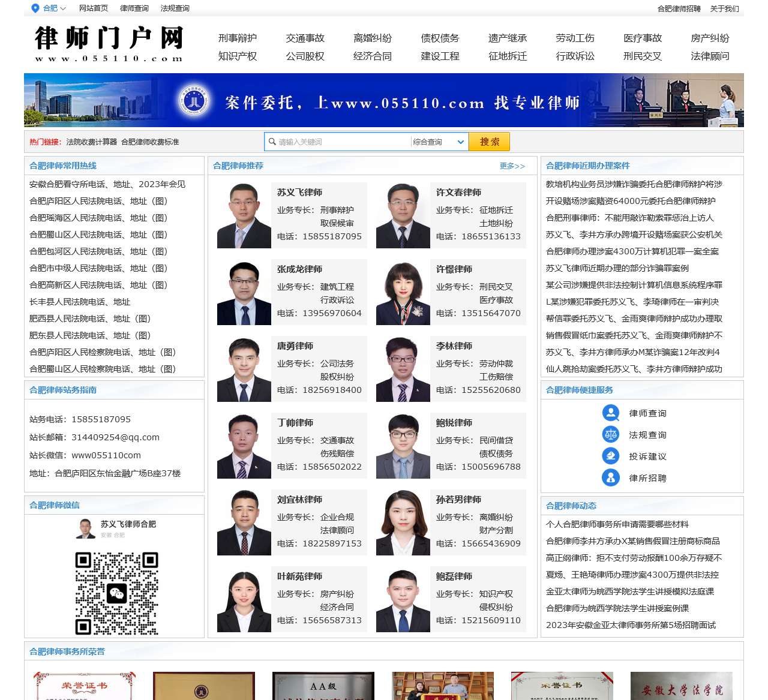The height and width of the screenshot is (700, 768).
Task: Open the 知识产权 navigation item
Action: 238,56
